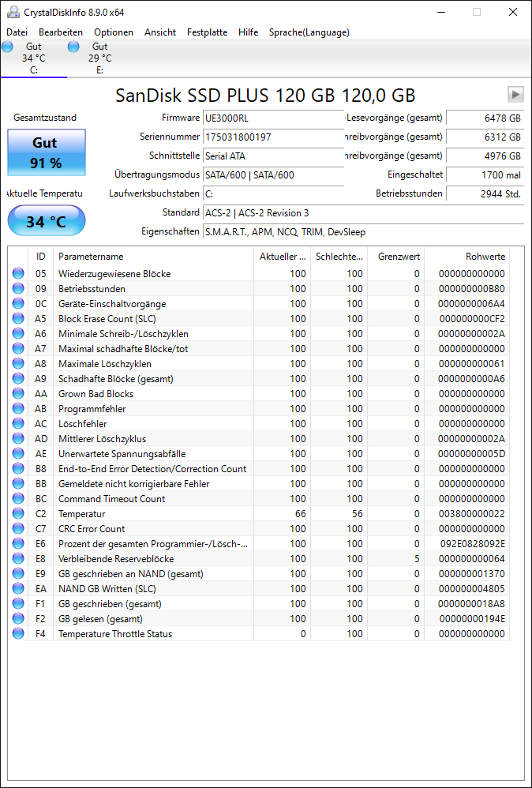532x788 pixels.
Task: Open the Optionen menu
Action: pos(114,32)
